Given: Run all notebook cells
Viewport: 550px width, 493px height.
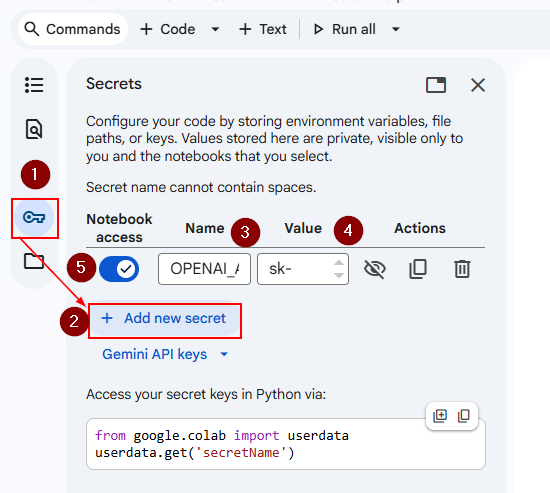Looking at the screenshot, I should coord(344,29).
